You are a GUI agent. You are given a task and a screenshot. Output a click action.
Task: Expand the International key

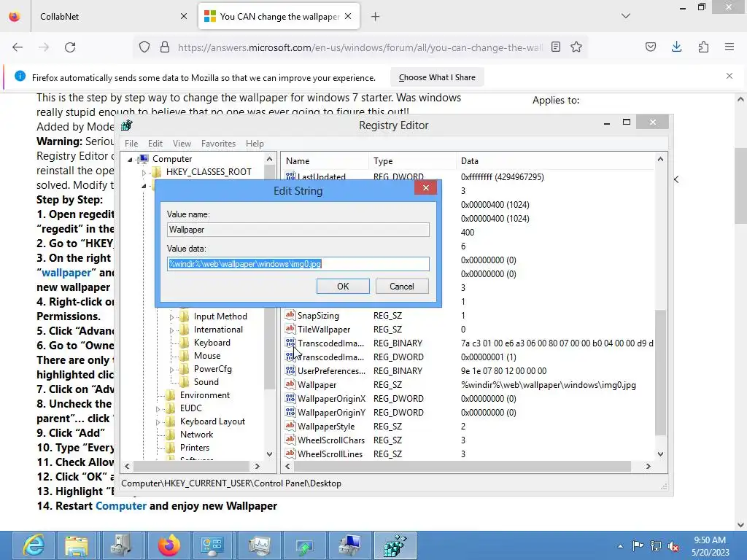click(171, 330)
